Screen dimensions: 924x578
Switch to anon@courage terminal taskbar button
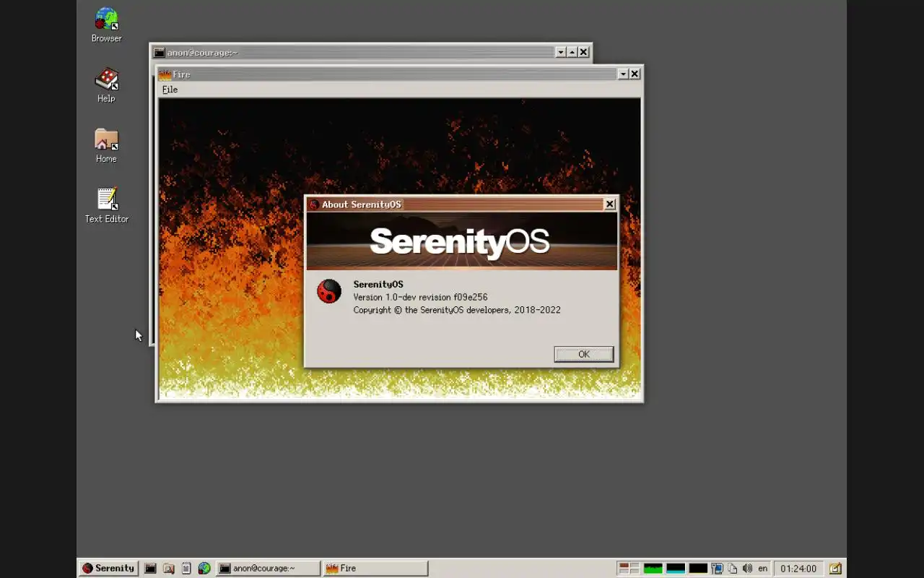(268, 569)
